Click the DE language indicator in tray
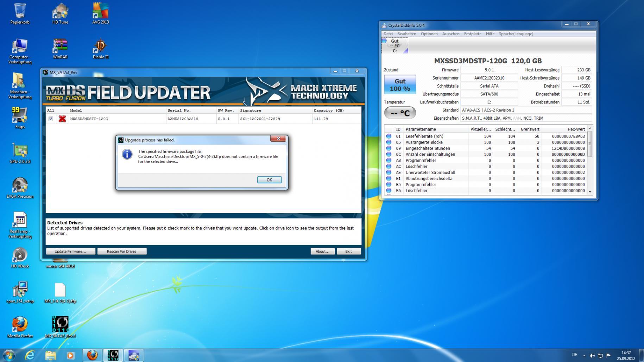 [x=575, y=355]
